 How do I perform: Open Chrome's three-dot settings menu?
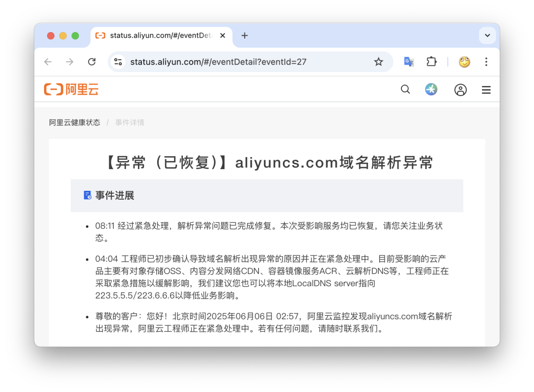(486, 62)
